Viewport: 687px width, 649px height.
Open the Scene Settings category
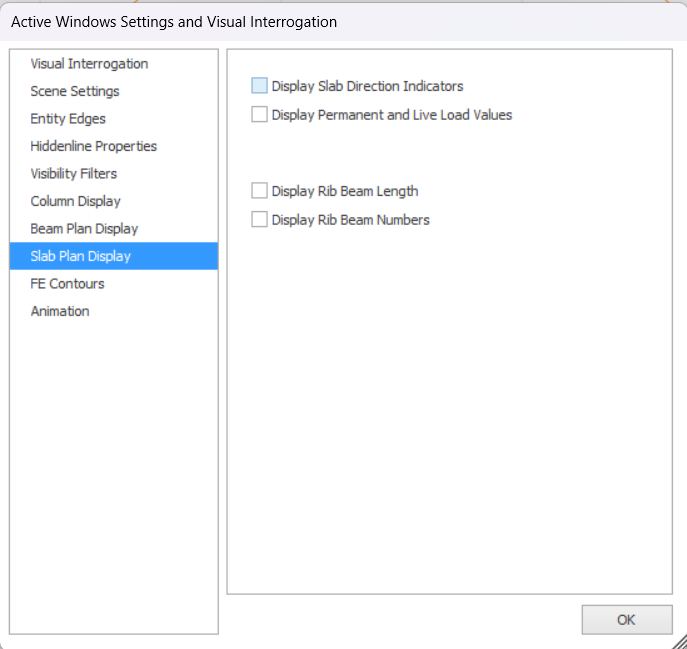(75, 91)
